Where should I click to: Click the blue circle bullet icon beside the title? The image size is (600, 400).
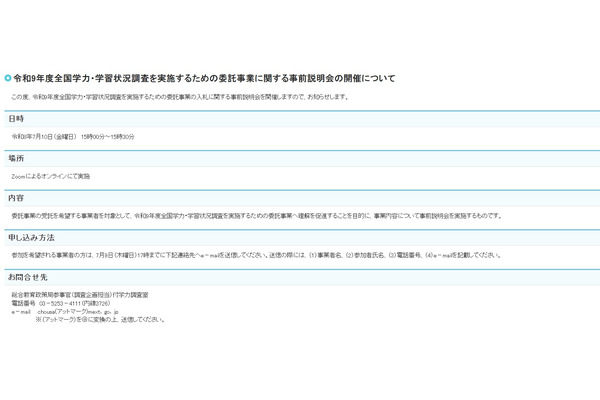pyautogui.click(x=8, y=78)
